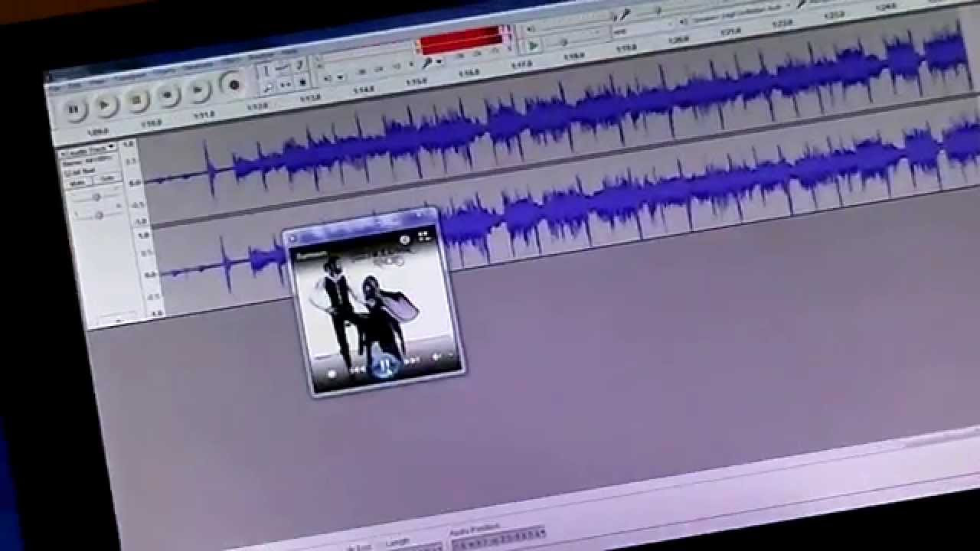Screen dimensions: 980x551
Task: Click the album art in mini player
Action: click(x=375, y=306)
